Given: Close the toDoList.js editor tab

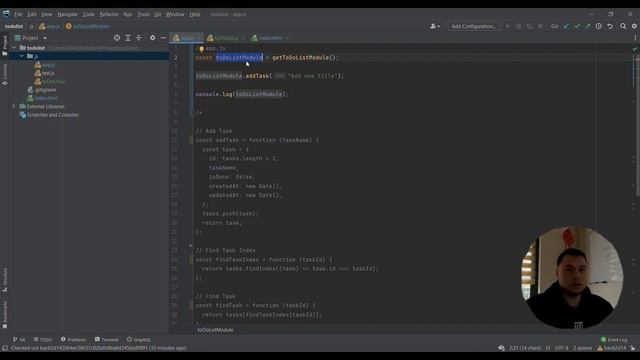Looking at the screenshot, I should point(243,38).
